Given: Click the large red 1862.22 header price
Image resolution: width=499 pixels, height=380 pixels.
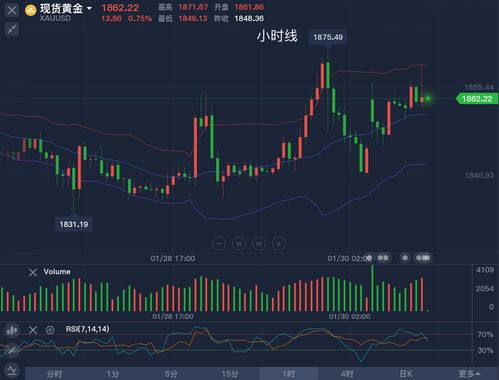Looking at the screenshot, I should [120, 8].
